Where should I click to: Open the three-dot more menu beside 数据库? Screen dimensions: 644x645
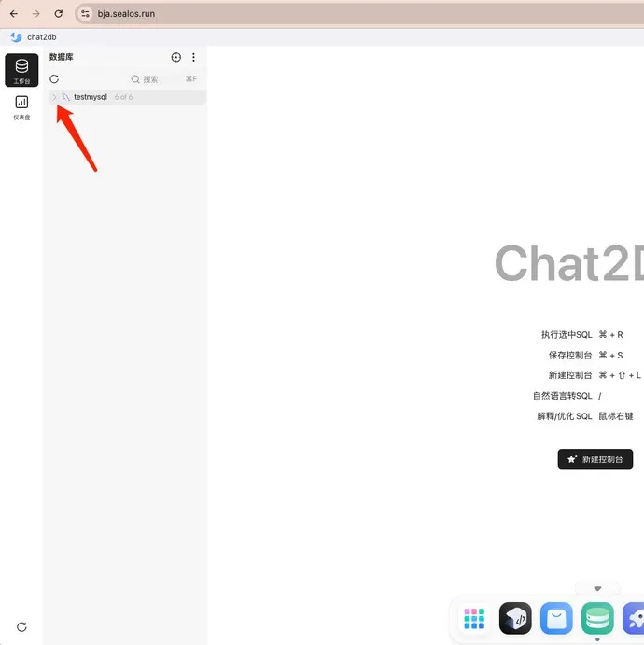coord(193,57)
